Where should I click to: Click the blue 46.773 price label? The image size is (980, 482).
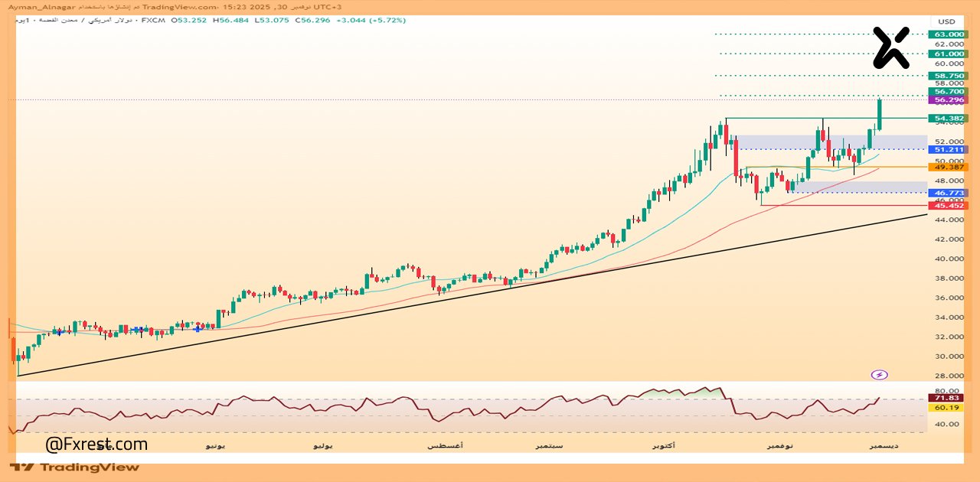click(949, 192)
